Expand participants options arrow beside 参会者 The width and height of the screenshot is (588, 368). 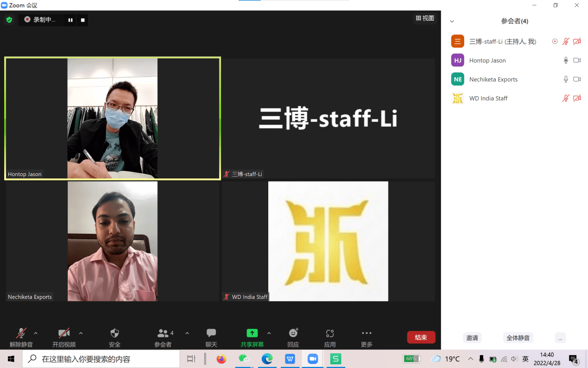tap(187, 333)
